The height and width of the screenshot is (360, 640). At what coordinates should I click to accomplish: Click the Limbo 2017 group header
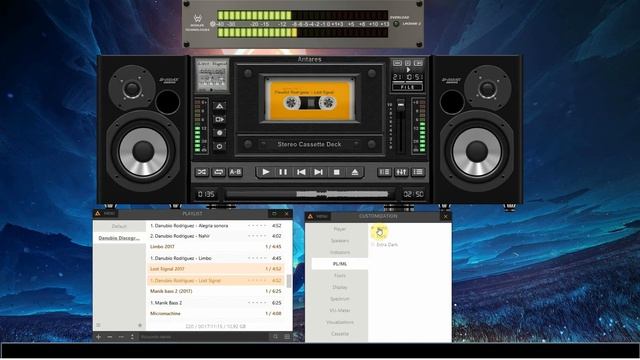tap(216, 247)
